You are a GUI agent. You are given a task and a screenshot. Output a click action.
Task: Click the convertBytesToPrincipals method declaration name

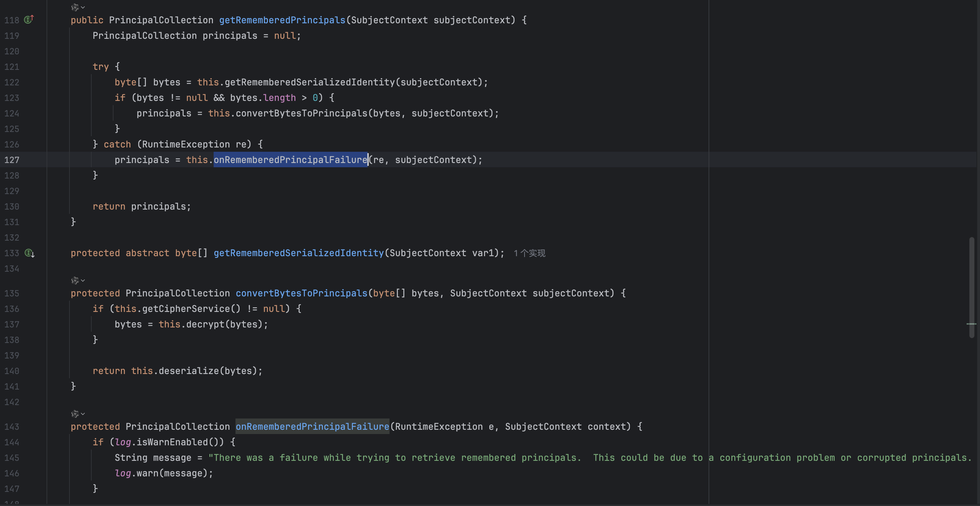pyautogui.click(x=301, y=293)
